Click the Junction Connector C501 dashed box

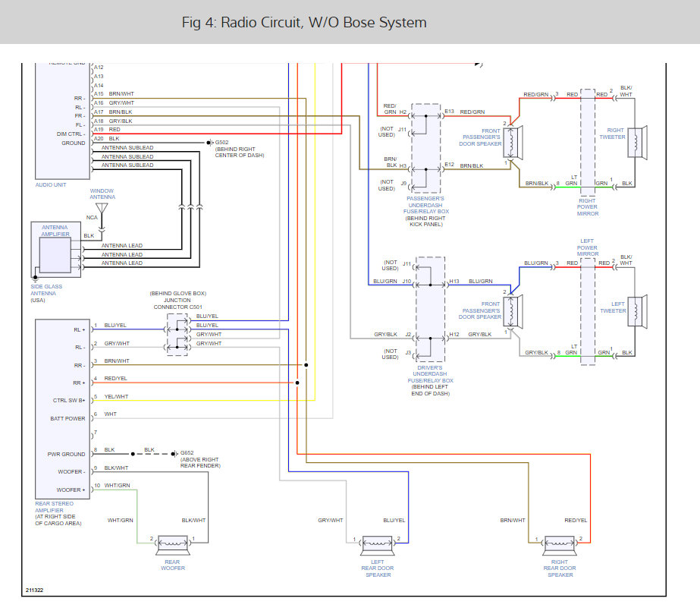[177, 335]
